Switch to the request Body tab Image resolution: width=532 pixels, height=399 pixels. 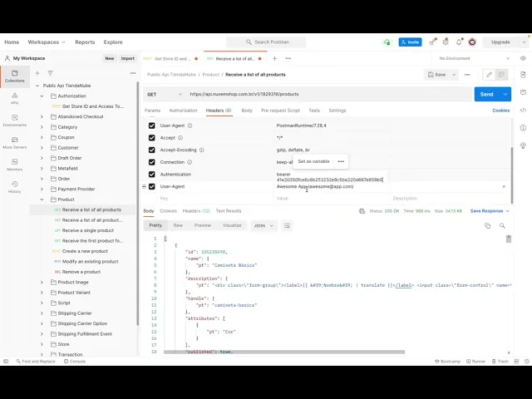tap(247, 111)
